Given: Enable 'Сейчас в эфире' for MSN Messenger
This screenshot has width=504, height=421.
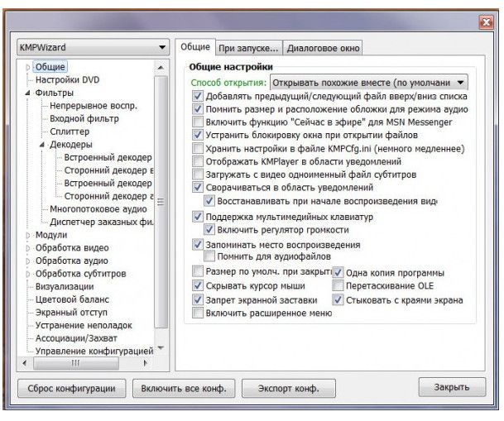Looking at the screenshot, I should (198, 122).
